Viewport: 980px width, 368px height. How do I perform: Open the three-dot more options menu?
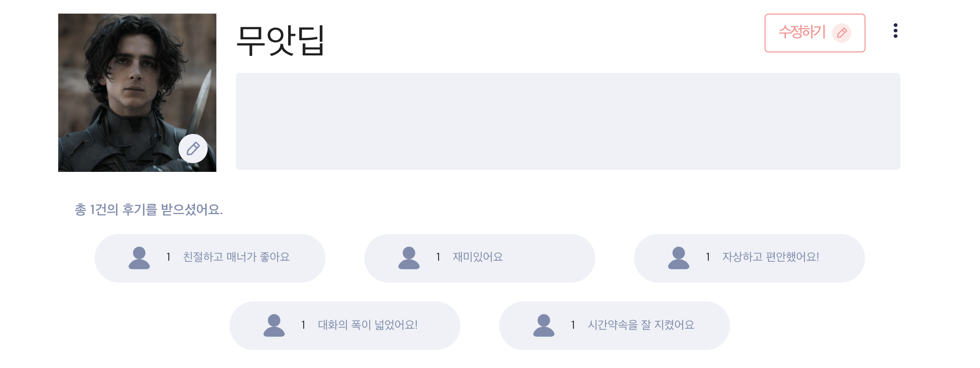coord(896,31)
